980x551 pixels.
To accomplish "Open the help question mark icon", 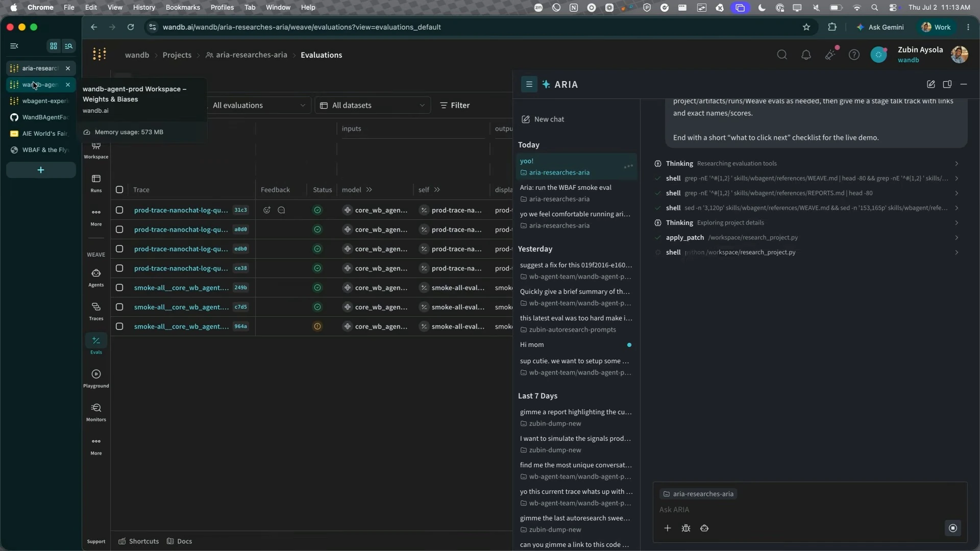I will [854, 55].
